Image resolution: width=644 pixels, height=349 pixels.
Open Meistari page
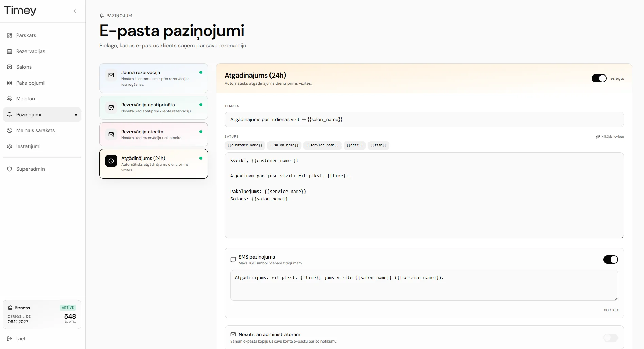[42, 99]
